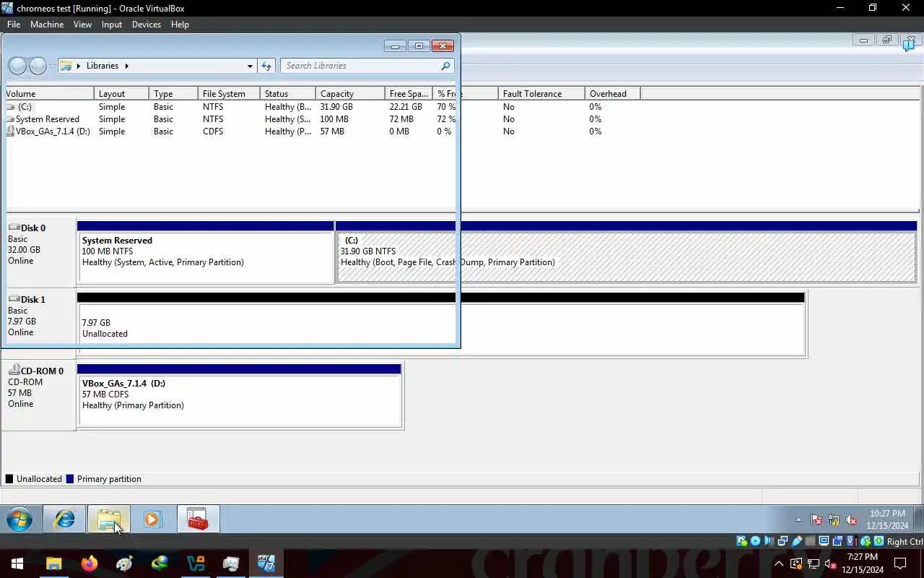This screenshot has height=578, width=924.
Task: Show hidden icons in guest tray
Action: pos(798,519)
